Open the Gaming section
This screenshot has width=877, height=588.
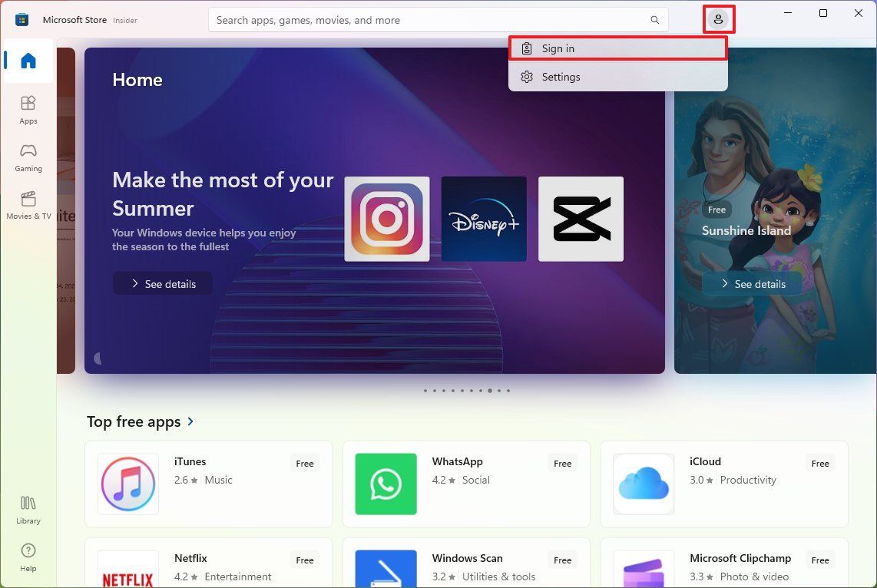click(x=28, y=157)
